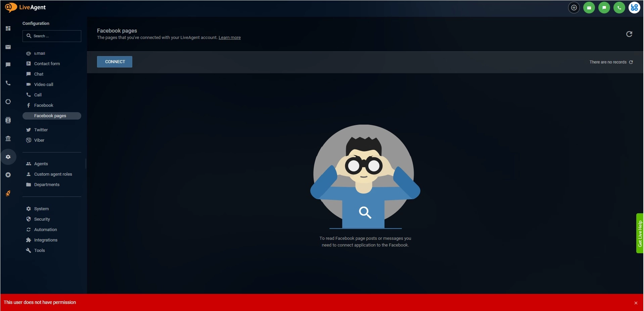Open the Dashboard icon in the left sidebar
644x311 pixels.
(x=8, y=29)
